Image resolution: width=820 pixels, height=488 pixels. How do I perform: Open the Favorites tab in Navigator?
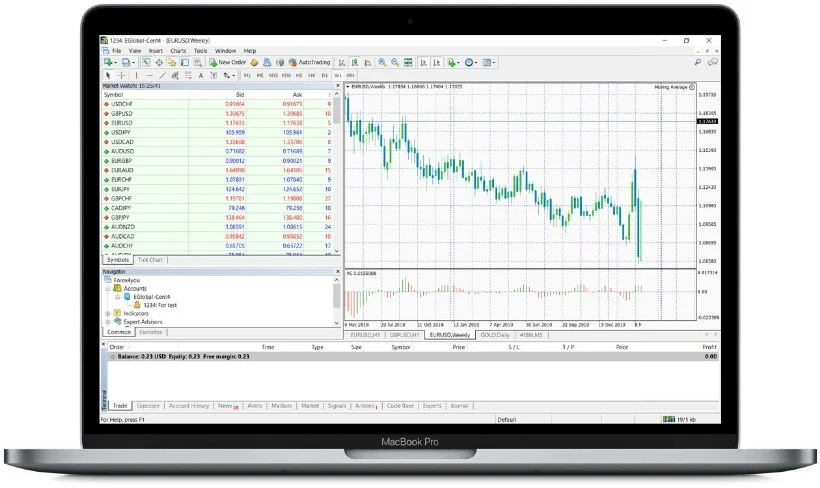coord(151,332)
